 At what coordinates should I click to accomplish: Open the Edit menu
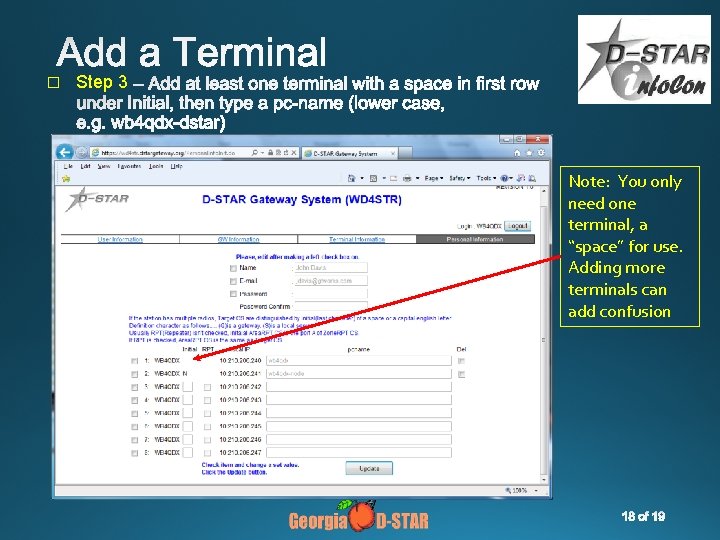point(85,166)
